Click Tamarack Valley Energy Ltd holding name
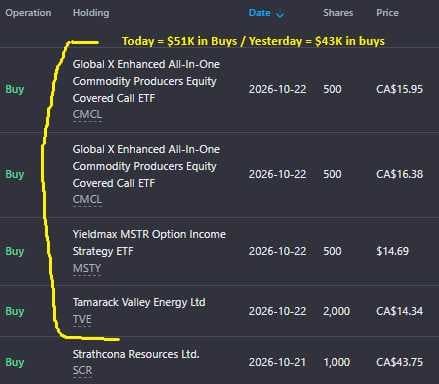 click(139, 302)
